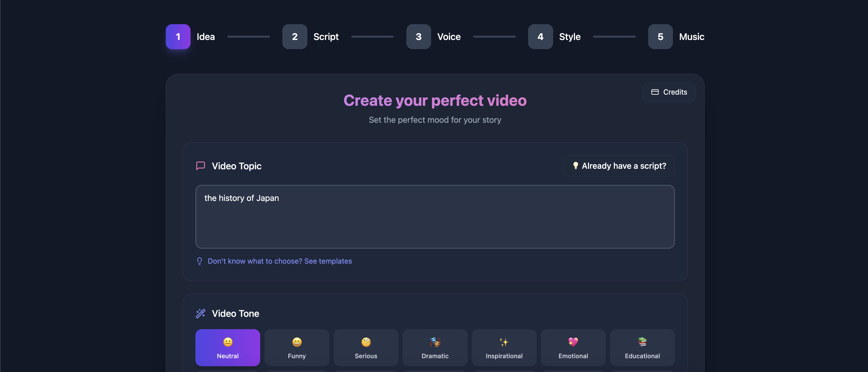Viewport: 868px width, 372px height.
Task: Click the step 5 Music number badge
Action: click(x=660, y=37)
